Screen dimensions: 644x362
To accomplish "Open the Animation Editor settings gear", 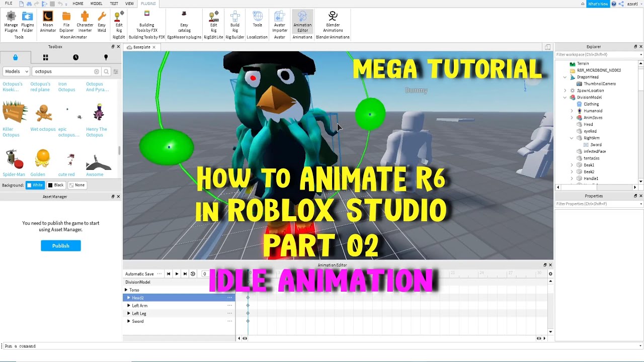I will click(550, 274).
